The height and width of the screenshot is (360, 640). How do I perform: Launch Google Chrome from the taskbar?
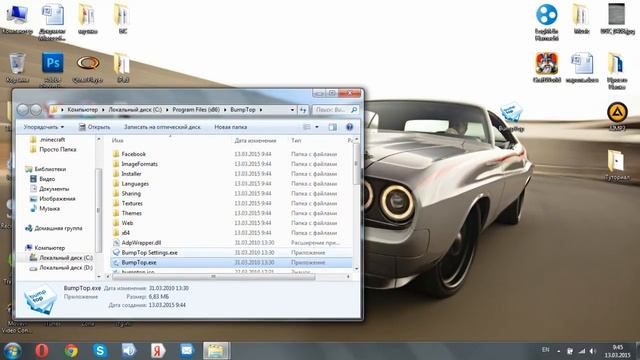point(71,351)
